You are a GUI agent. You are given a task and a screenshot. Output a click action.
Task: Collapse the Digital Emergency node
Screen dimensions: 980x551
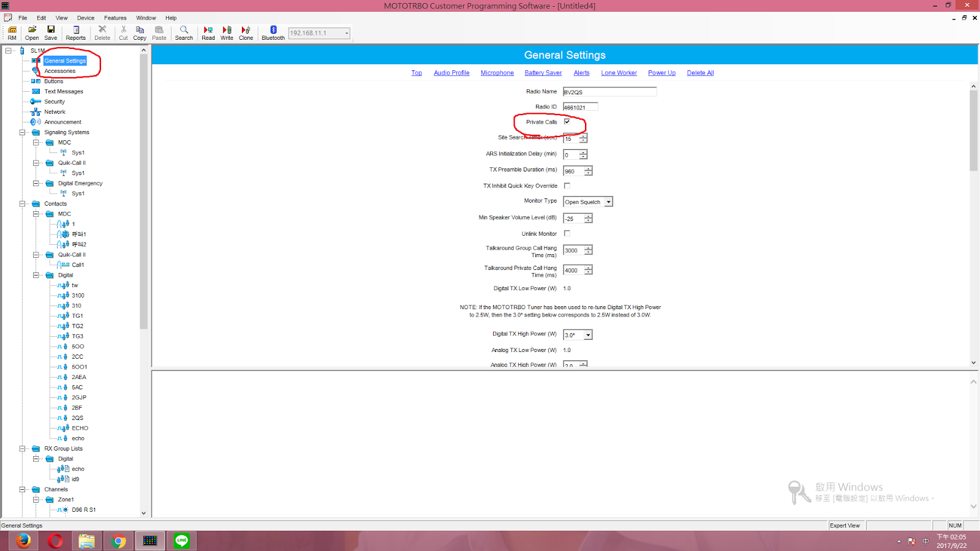[x=36, y=183]
